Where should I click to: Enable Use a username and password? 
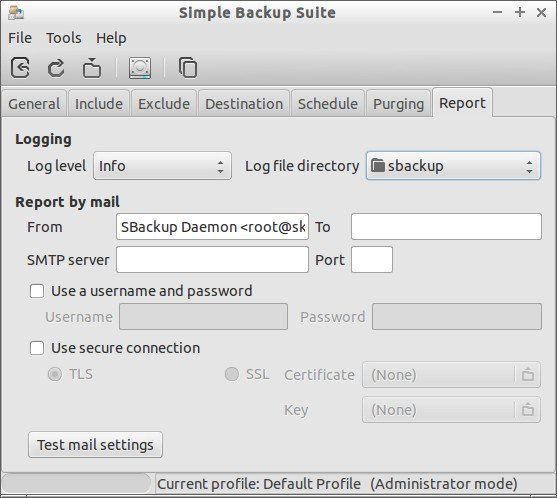coord(37,291)
